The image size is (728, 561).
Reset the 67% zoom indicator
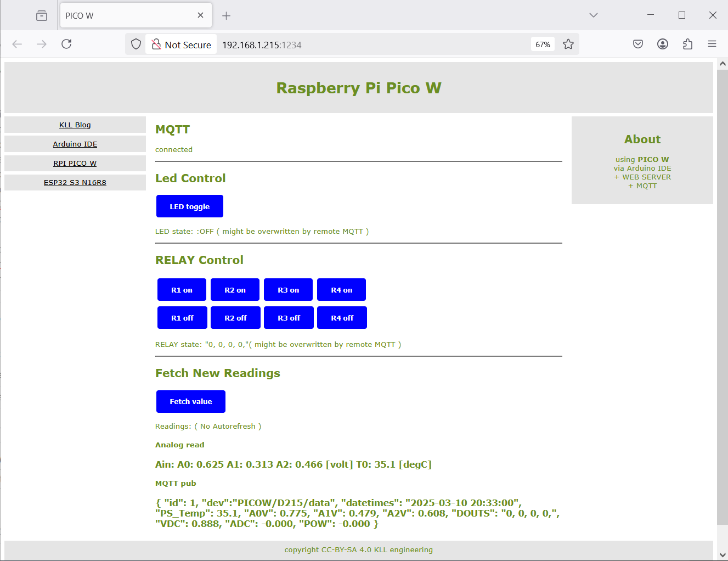pos(543,44)
